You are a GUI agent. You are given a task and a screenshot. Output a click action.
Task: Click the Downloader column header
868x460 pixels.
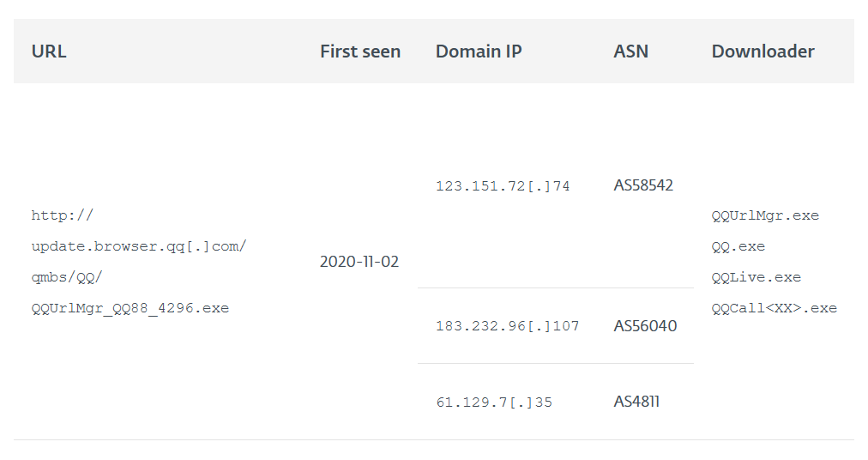click(x=763, y=51)
